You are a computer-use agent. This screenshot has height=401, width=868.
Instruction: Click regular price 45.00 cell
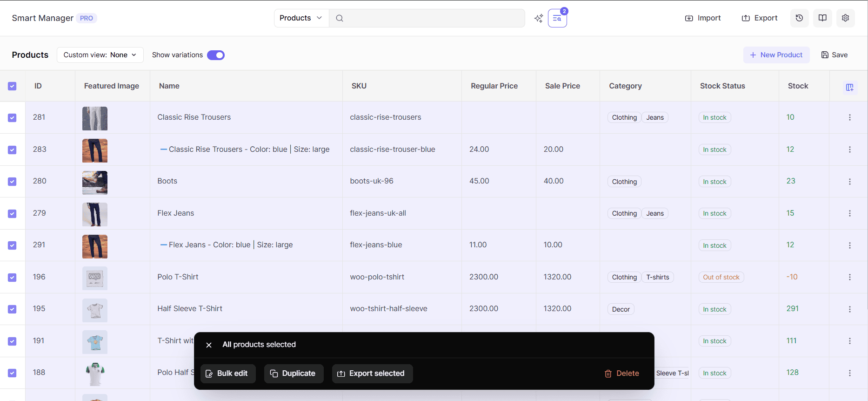(x=499, y=181)
